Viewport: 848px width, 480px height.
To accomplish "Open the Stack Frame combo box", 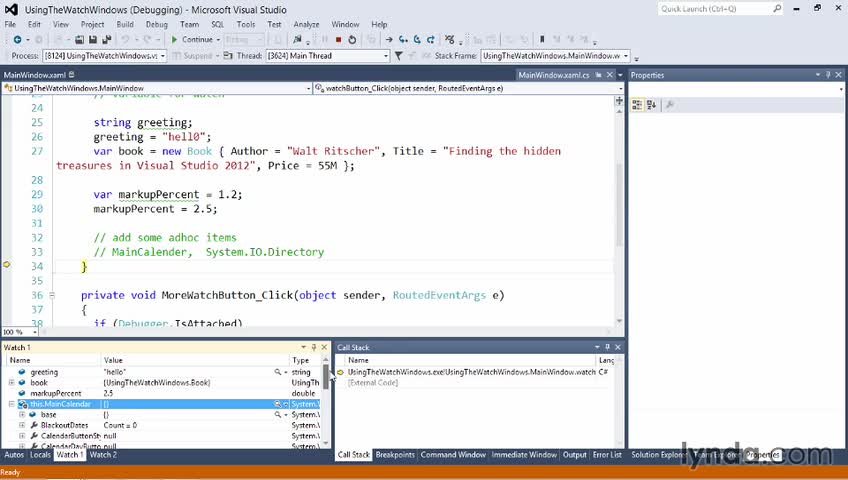I will click(555, 56).
